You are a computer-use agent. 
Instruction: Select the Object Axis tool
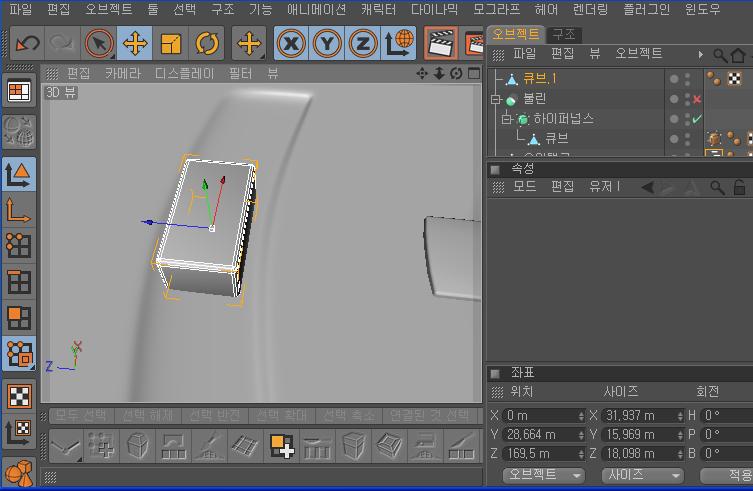[x=19, y=210]
